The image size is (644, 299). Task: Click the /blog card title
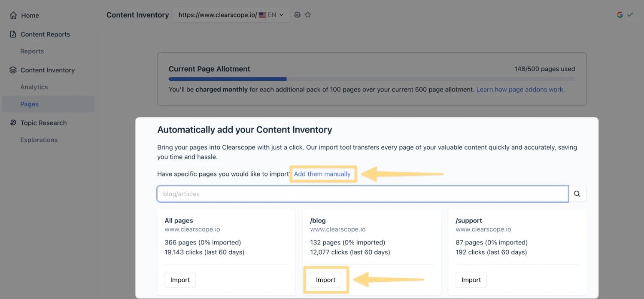(318, 221)
